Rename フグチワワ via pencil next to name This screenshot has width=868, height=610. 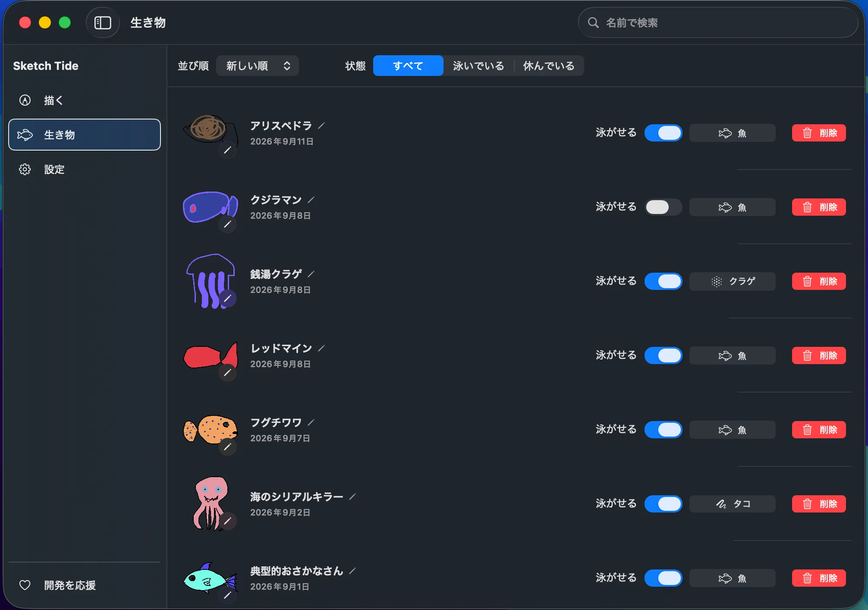coord(311,423)
